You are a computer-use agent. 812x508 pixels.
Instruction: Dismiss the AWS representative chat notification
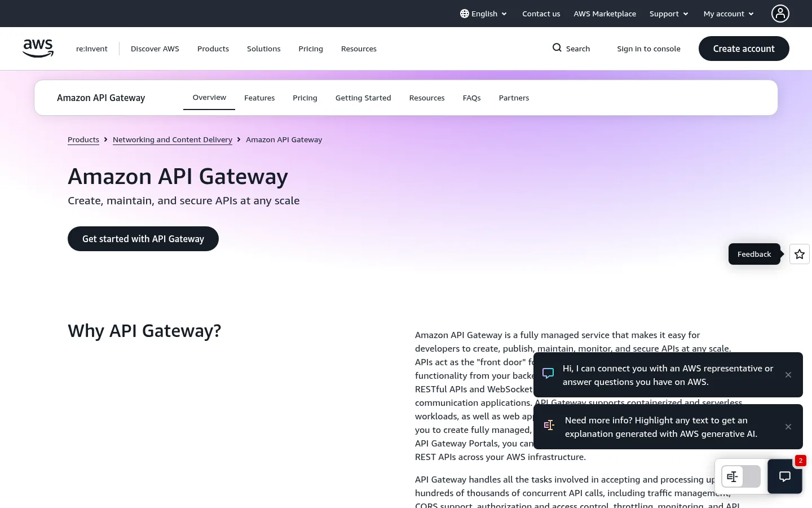788,375
